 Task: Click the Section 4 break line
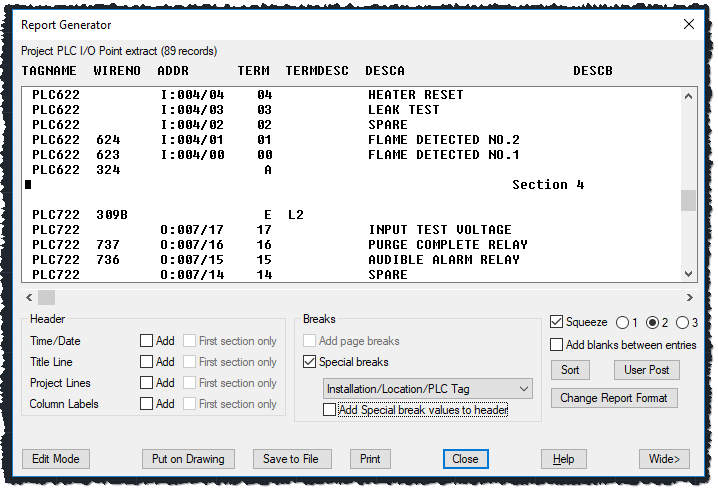[352, 184]
